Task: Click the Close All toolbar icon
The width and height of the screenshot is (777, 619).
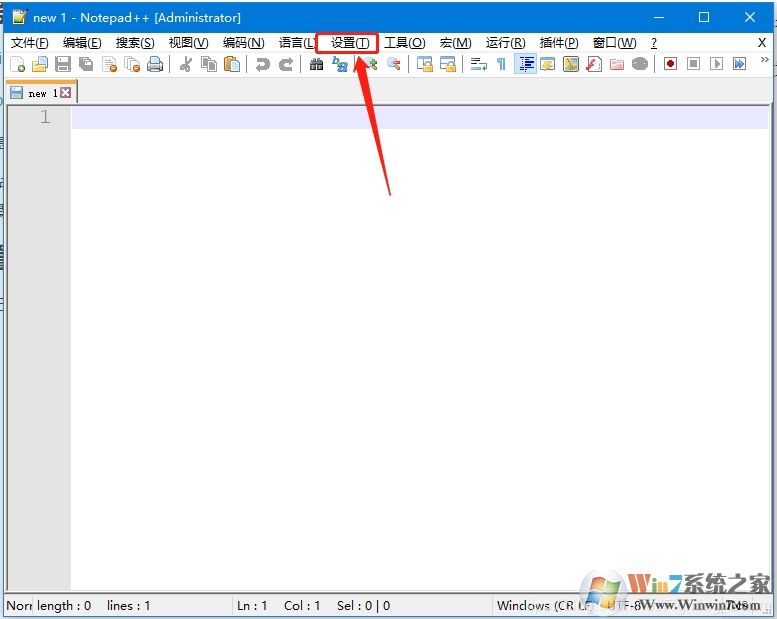Action: pyautogui.click(x=132, y=64)
